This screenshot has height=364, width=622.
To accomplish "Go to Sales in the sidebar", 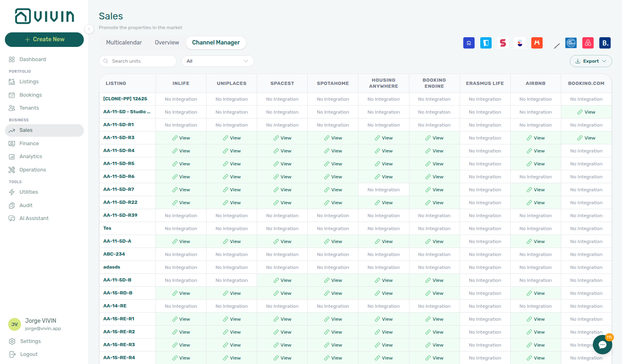I will pyautogui.click(x=44, y=130).
